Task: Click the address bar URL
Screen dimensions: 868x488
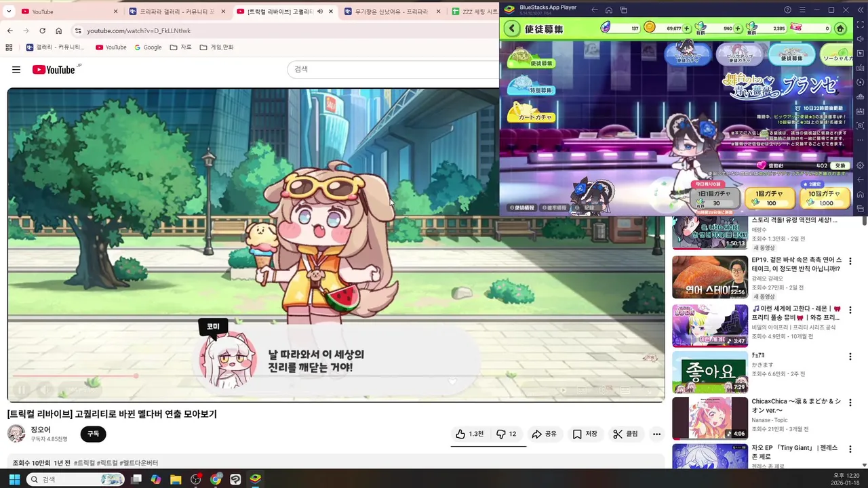Action: click(138, 31)
